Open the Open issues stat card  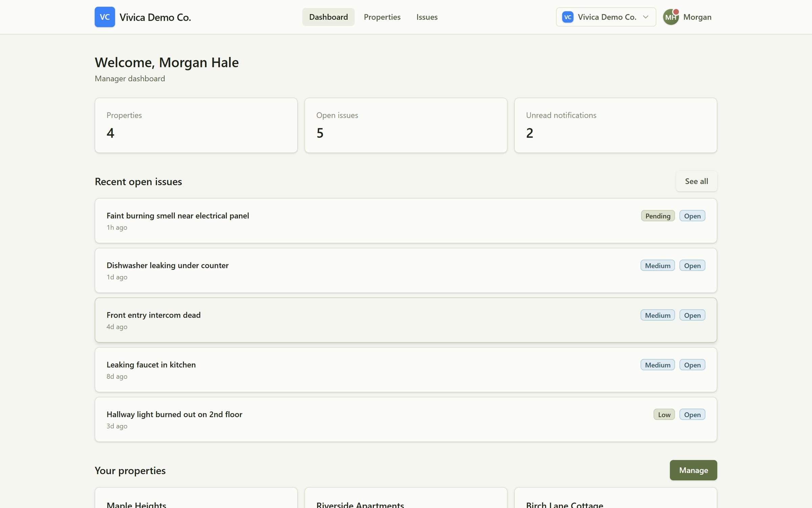pos(406,125)
